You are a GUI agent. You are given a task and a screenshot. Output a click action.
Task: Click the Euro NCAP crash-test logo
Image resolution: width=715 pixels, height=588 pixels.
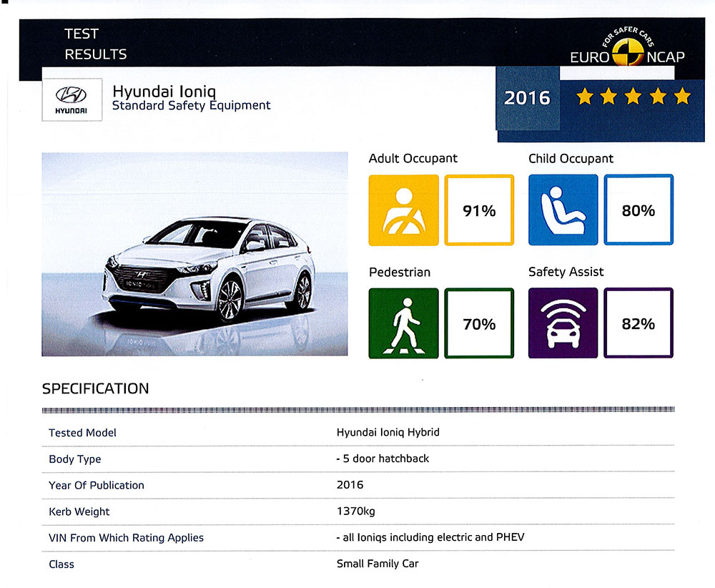pos(627,46)
